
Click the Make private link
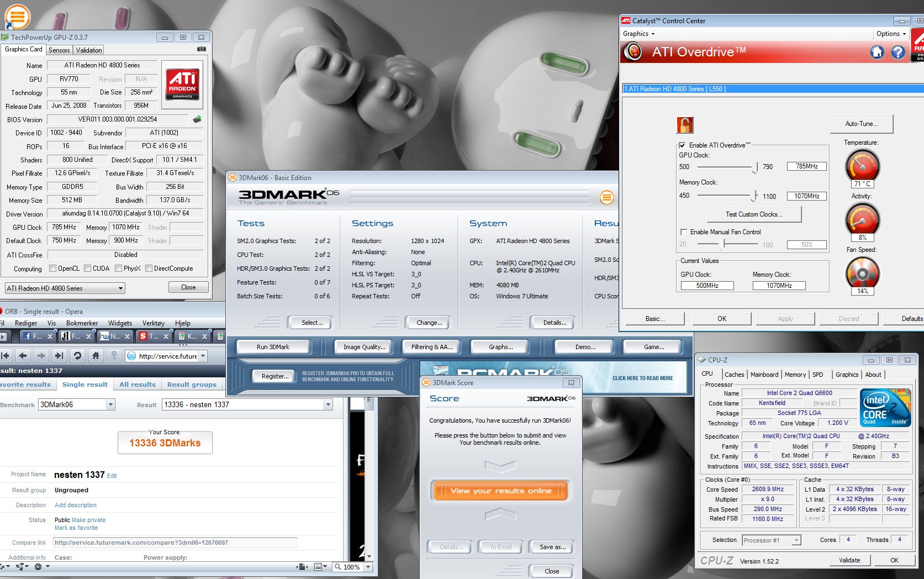pos(88,520)
